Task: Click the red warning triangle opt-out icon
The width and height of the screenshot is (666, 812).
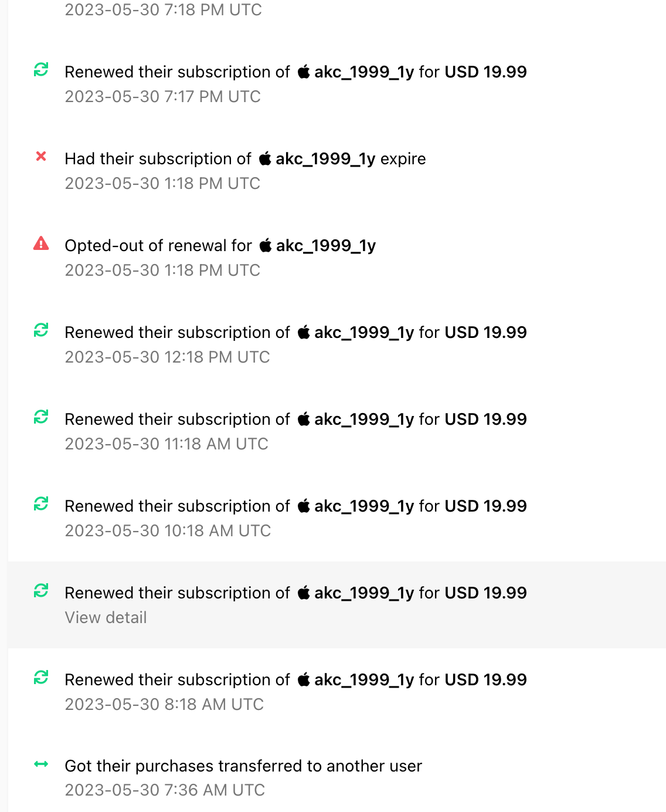Action: click(41, 243)
